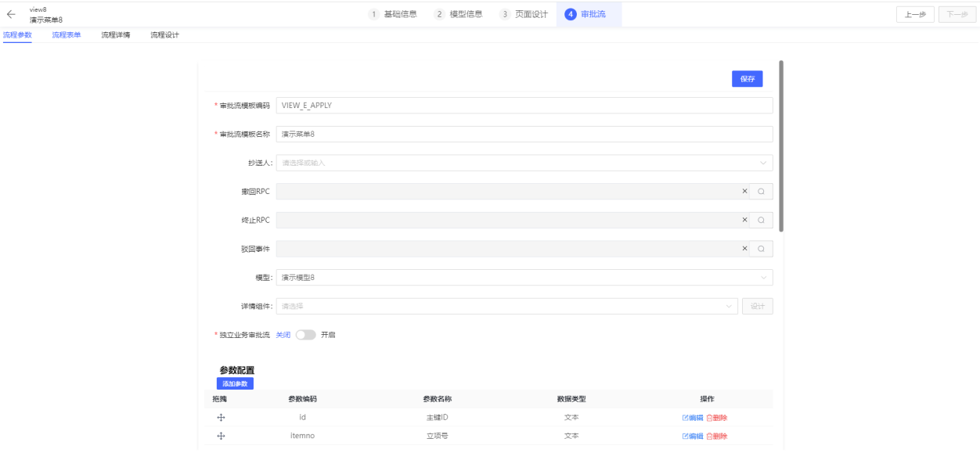
Task: Click the 添加参数 button
Action: (x=235, y=383)
